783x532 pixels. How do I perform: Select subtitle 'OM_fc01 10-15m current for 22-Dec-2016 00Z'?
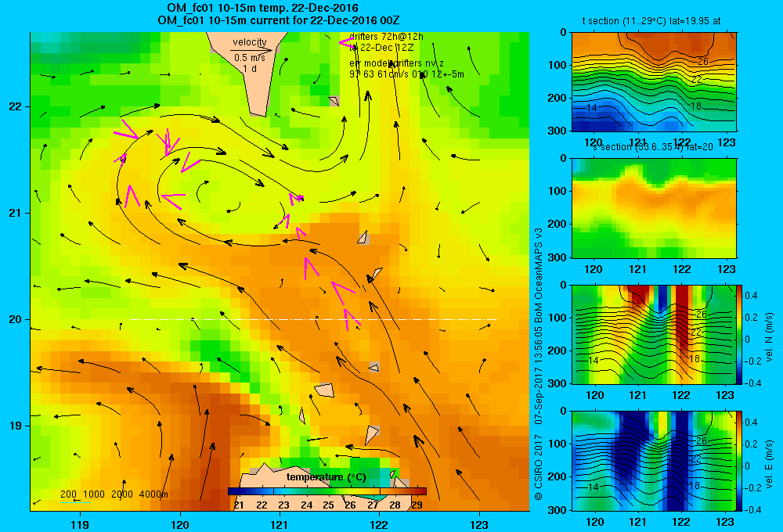tap(278, 20)
